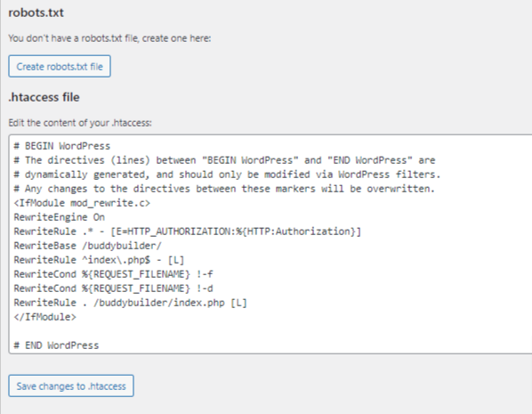Click the comment line starting '# The directives'
Image resolution: width=532 pixels, height=414 pixels.
point(224,160)
